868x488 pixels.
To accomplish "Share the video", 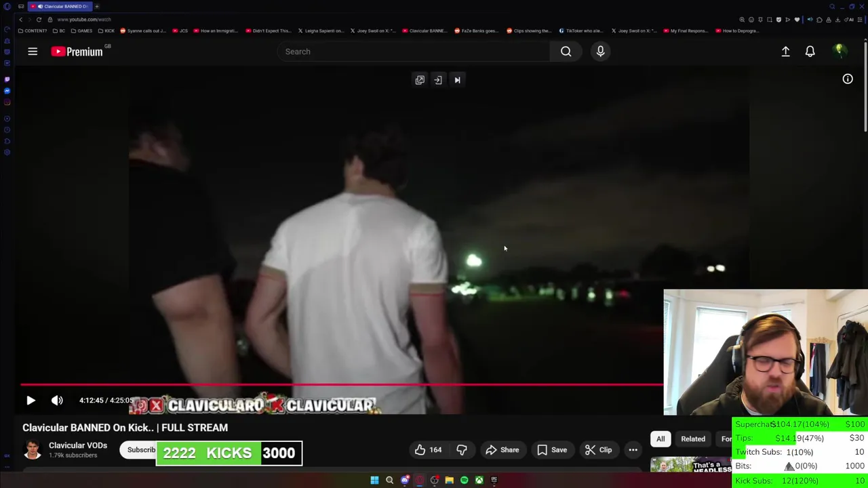I will 502,450.
